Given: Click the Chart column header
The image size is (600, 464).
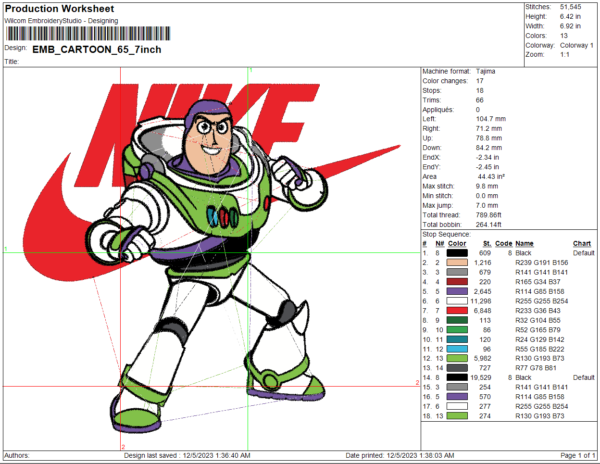Looking at the screenshot, I should tap(582, 244).
